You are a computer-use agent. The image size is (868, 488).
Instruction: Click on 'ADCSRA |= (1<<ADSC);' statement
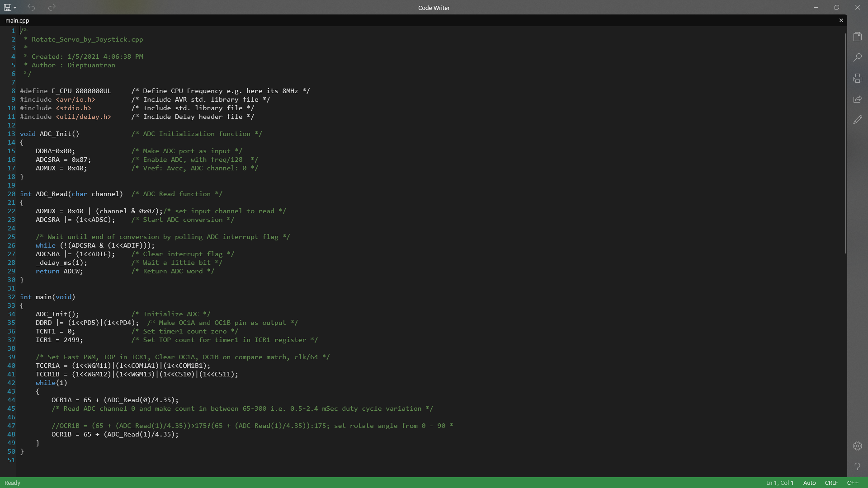coord(75,220)
